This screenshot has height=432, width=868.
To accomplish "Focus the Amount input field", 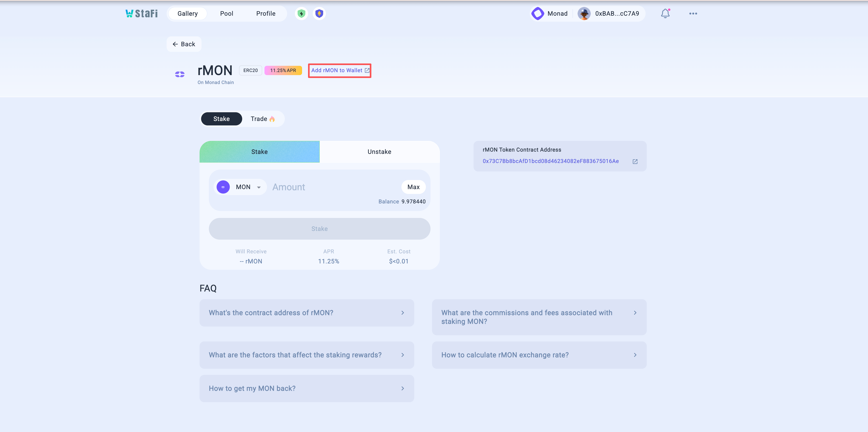I will pos(334,187).
